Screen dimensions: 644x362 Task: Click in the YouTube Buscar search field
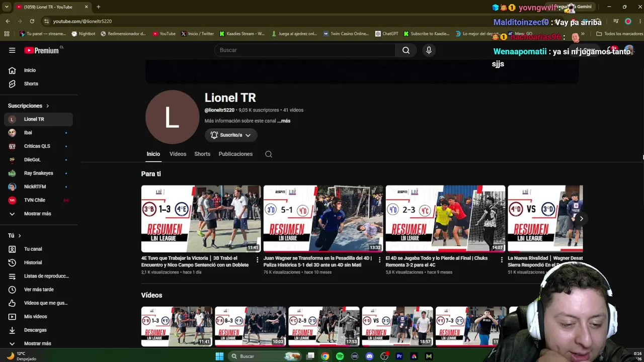click(305, 50)
